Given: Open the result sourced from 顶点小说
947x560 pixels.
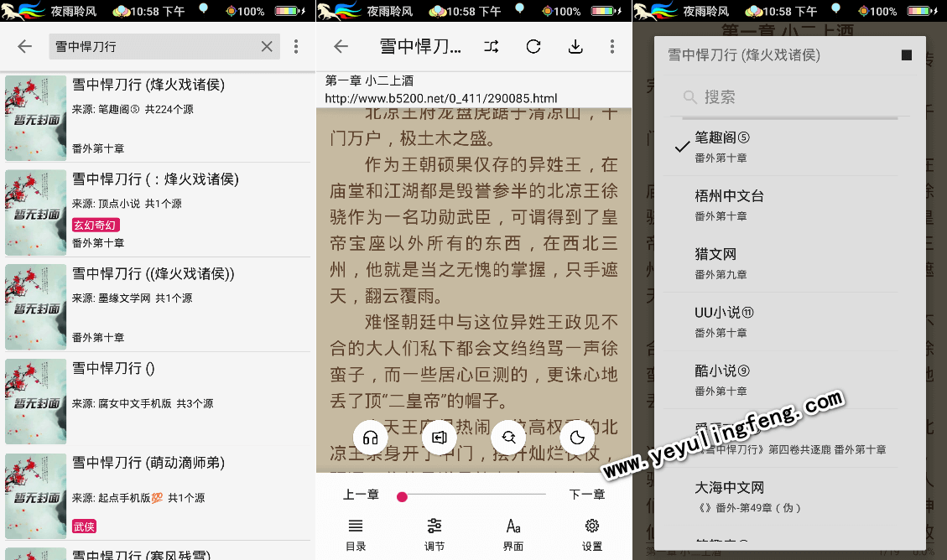Looking at the screenshot, I should [x=158, y=212].
